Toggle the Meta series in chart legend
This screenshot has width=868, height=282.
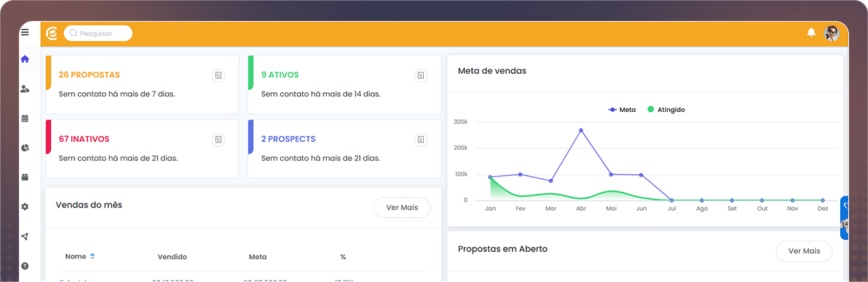(623, 110)
